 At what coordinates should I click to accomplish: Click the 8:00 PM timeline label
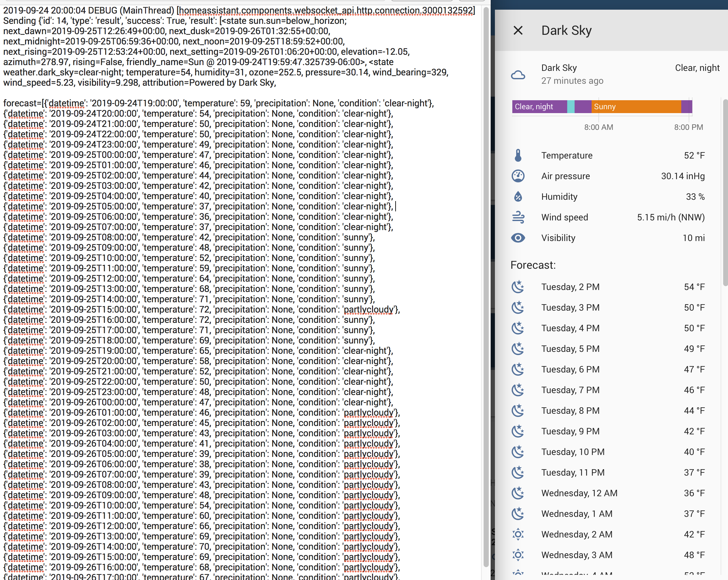click(x=688, y=127)
